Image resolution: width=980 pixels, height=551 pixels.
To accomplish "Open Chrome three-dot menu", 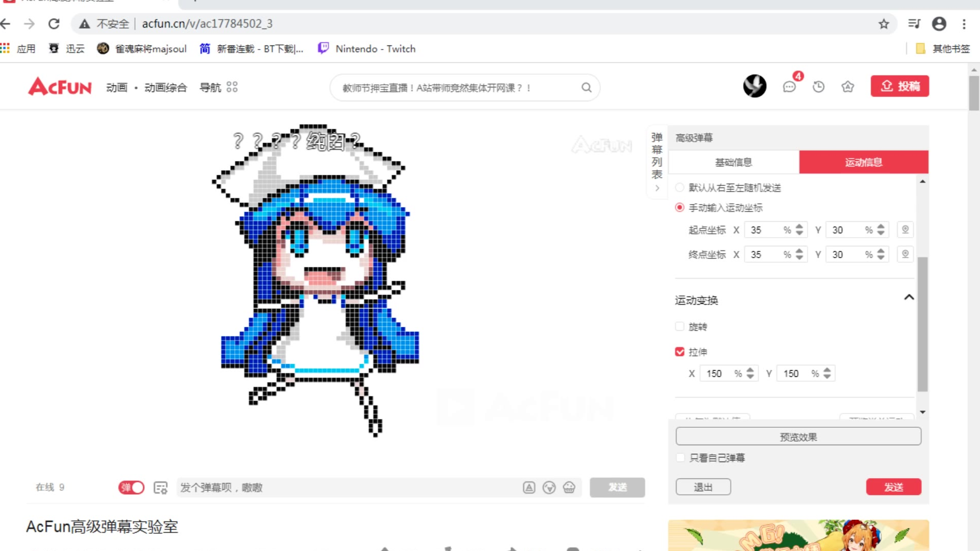I will 964,24.
